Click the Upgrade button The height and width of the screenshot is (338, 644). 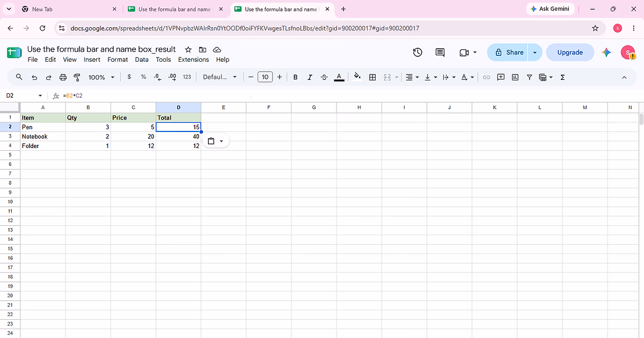(570, 52)
